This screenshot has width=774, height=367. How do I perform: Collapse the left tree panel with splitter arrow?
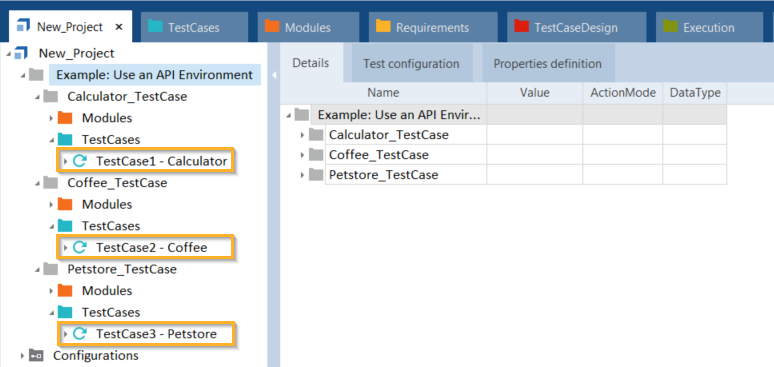click(273, 75)
